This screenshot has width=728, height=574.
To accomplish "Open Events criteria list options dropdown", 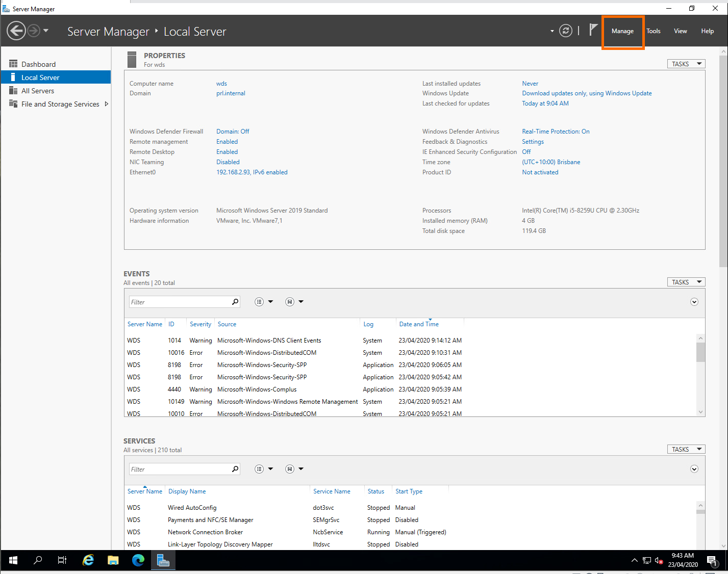I will [x=264, y=302].
